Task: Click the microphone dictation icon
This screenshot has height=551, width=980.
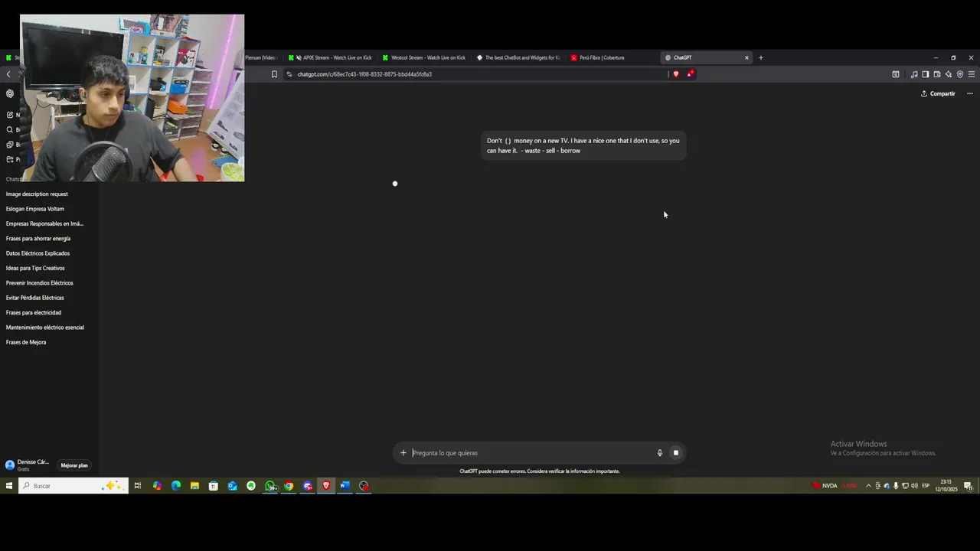Action: [x=659, y=453]
